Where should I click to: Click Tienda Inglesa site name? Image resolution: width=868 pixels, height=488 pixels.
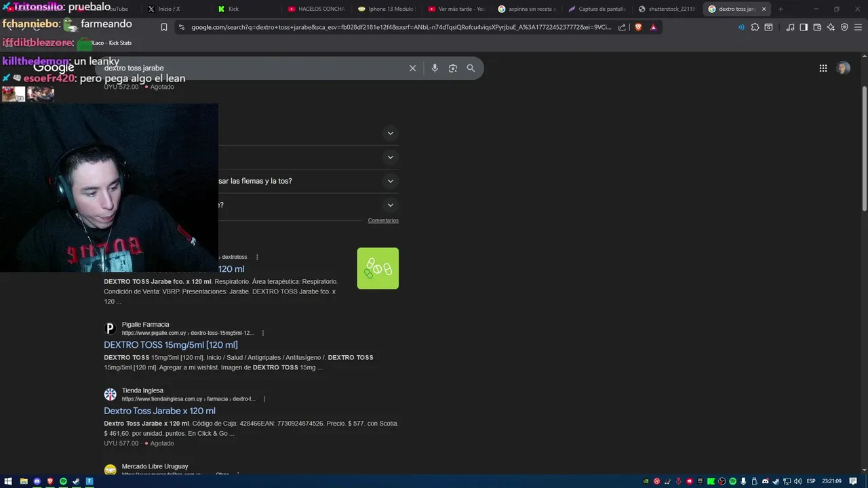[142, 390]
